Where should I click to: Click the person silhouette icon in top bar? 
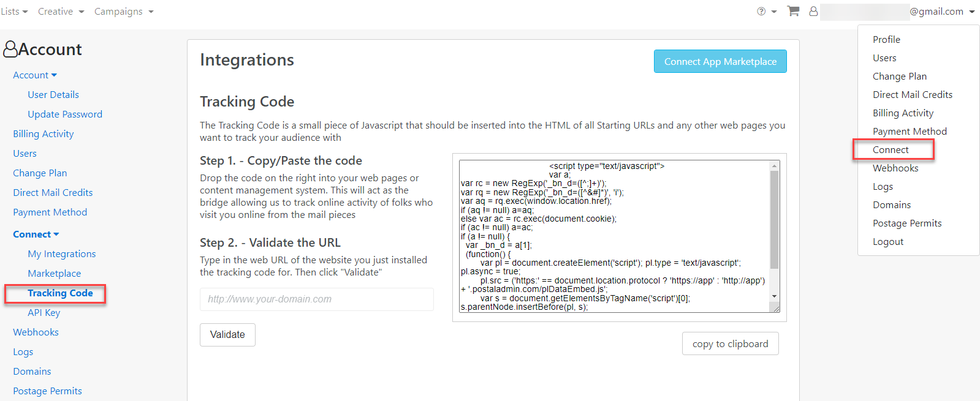click(813, 11)
